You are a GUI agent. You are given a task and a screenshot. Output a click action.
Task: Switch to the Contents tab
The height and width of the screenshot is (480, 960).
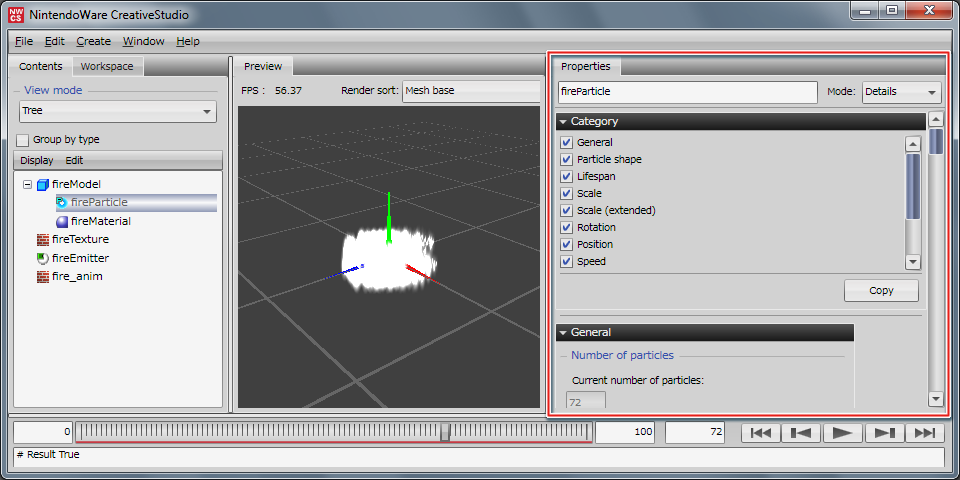click(40, 66)
